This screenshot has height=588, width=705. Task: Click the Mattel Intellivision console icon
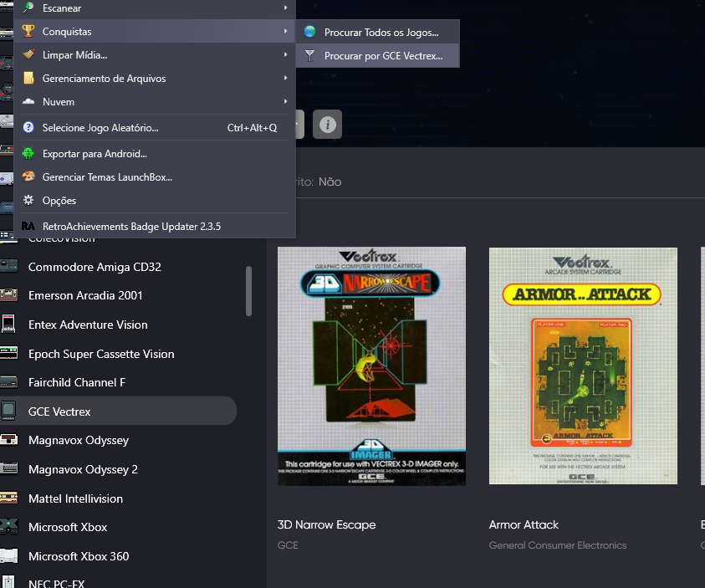[x=9, y=499]
